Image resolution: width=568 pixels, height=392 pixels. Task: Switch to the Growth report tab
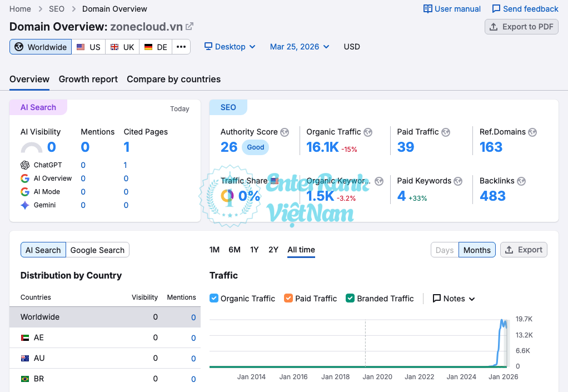(88, 79)
